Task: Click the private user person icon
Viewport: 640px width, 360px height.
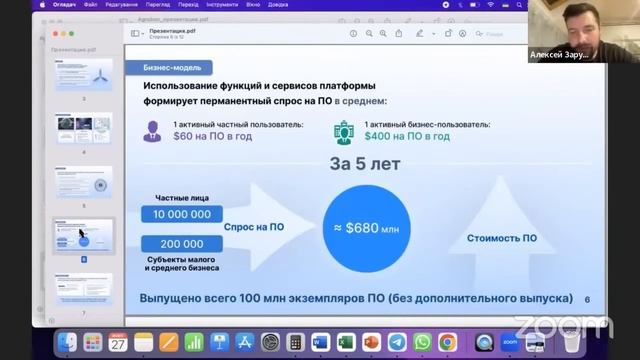Action: pos(152,131)
